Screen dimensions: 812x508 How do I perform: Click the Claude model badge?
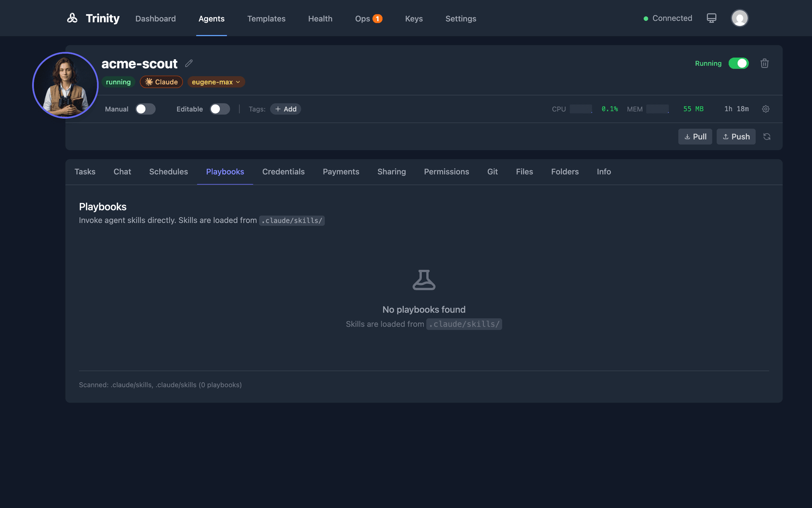point(161,82)
